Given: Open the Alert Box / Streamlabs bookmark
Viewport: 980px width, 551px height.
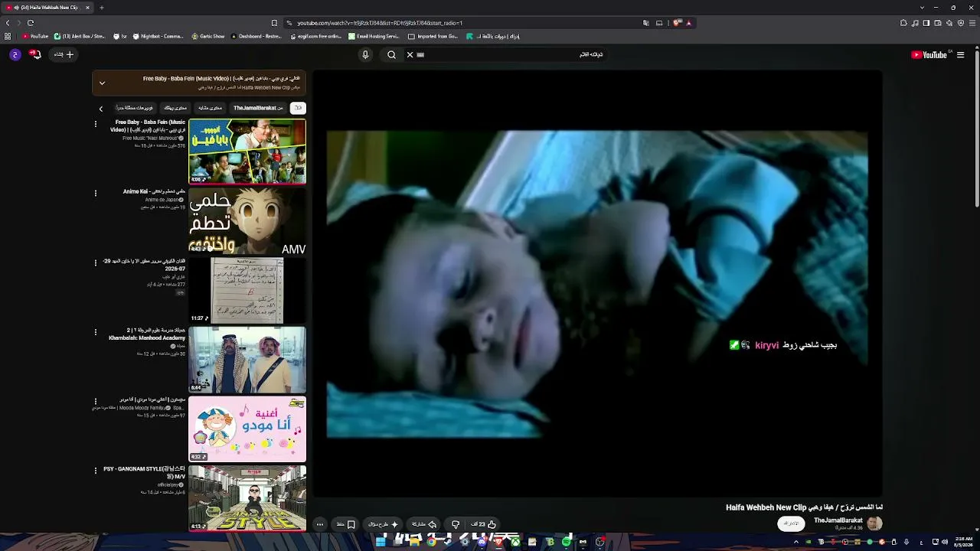Looking at the screenshot, I should coord(80,36).
